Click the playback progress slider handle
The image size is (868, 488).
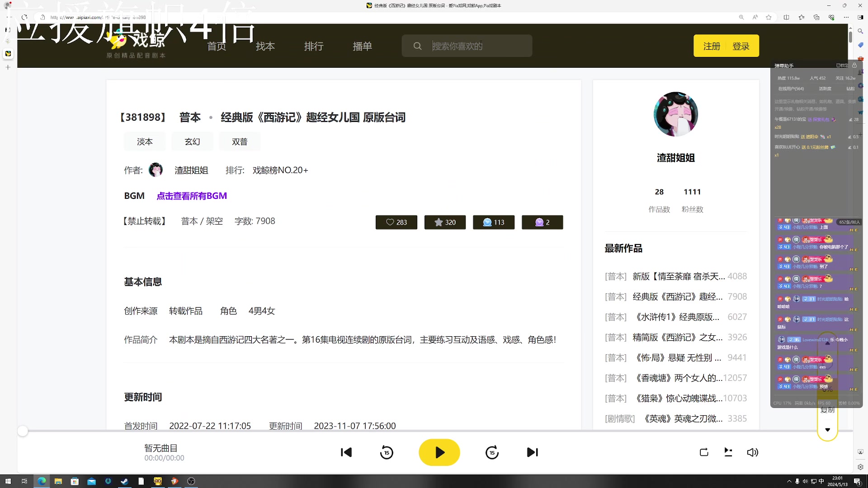click(x=23, y=432)
